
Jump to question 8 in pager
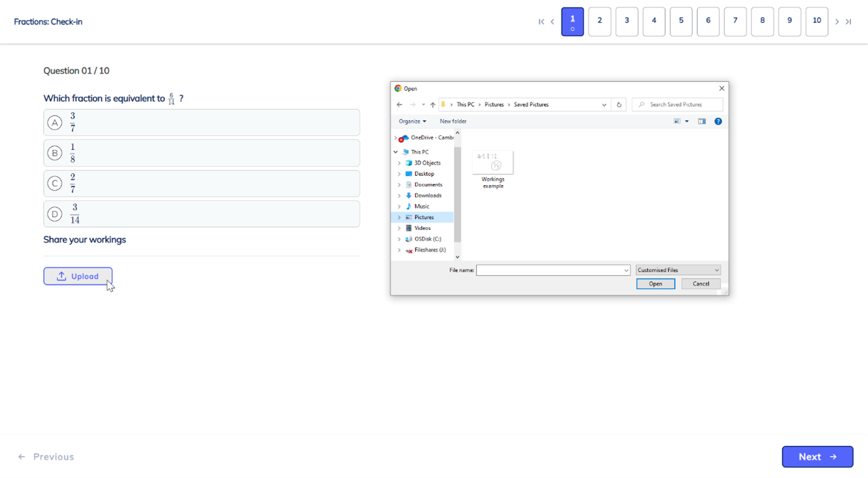[762, 21]
